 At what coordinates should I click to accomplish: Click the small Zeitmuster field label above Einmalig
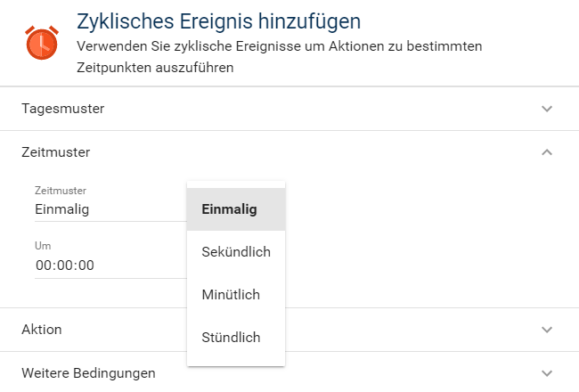pyautogui.click(x=61, y=190)
